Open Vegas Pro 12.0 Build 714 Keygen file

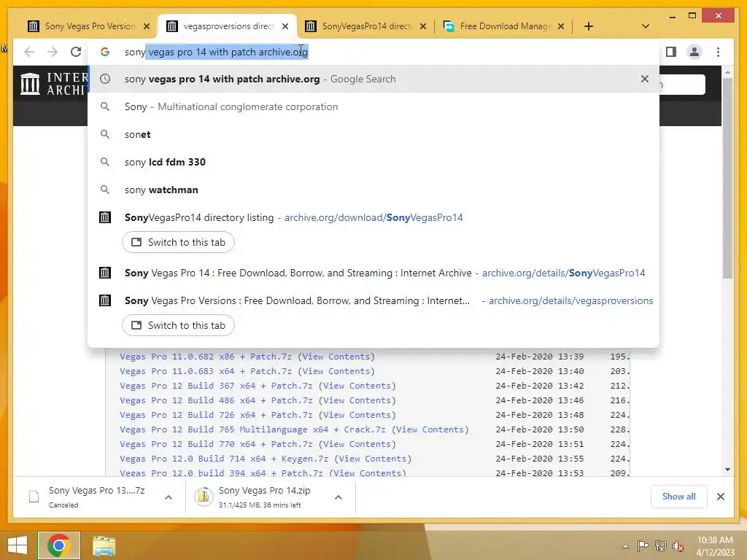point(224,459)
